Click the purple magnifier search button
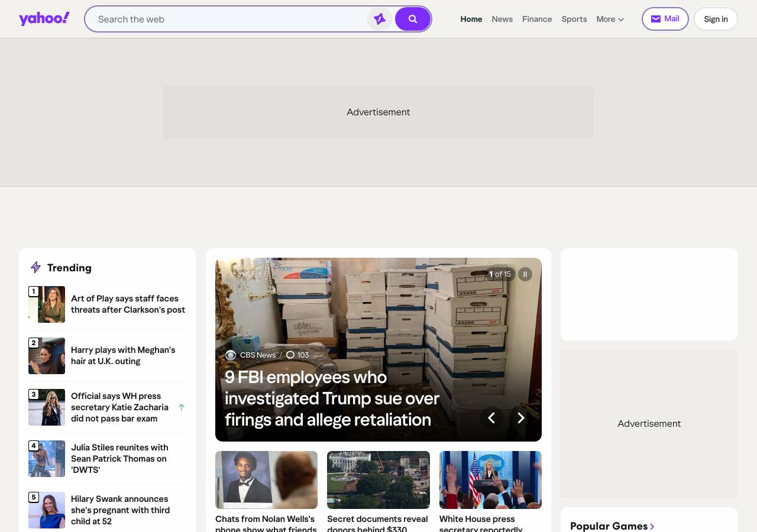Viewport: 757px width, 532px height. tap(413, 19)
